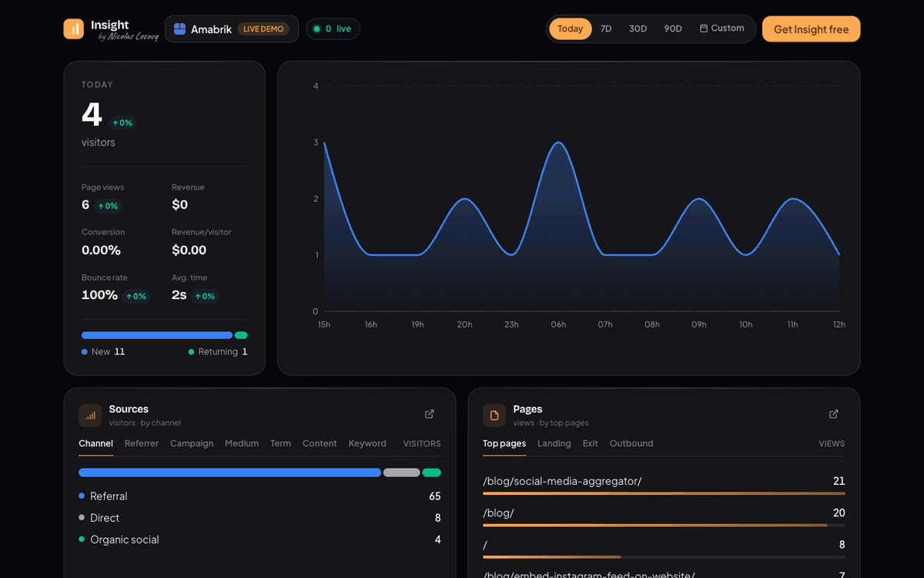The image size is (924, 578).
Task: Click the Sources bar chart icon
Action: coord(90,415)
